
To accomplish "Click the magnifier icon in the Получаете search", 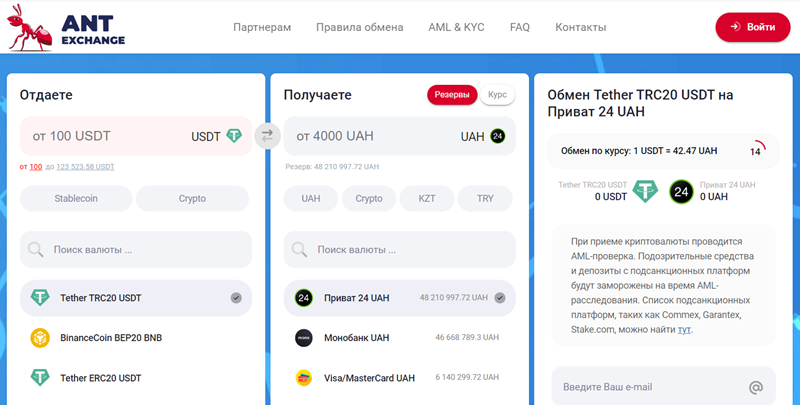I will pyautogui.click(x=299, y=249).
